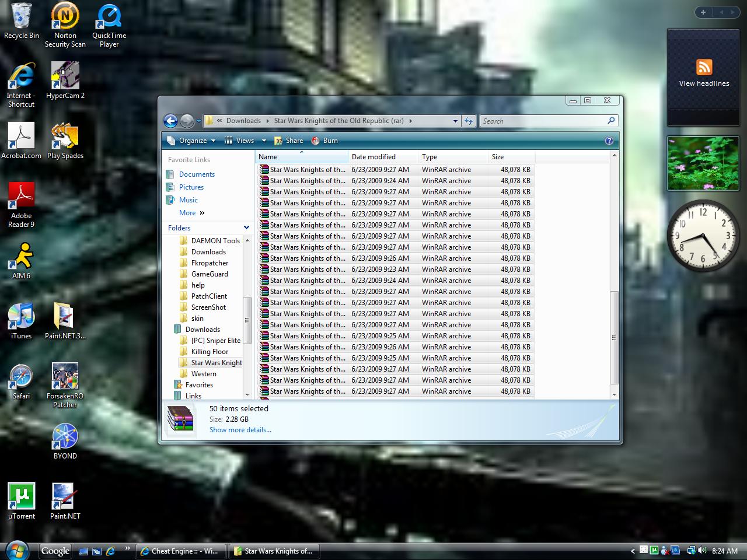Viewport: 747px width, 560px height.
Task: Select the archive modified at 9:23 AM
Action: [x=395, y=269]
